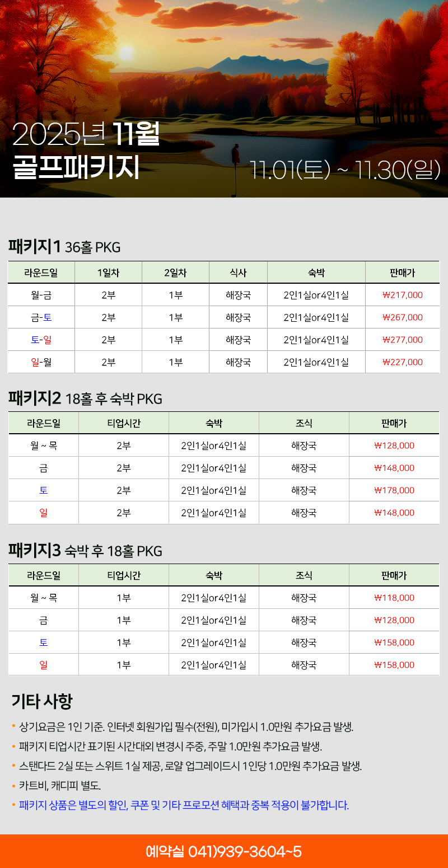This screenshot has width=448, height=868.
Task: Select the ₩118,000 월~목 price in 패키지3
Action: tap(394, 598)
